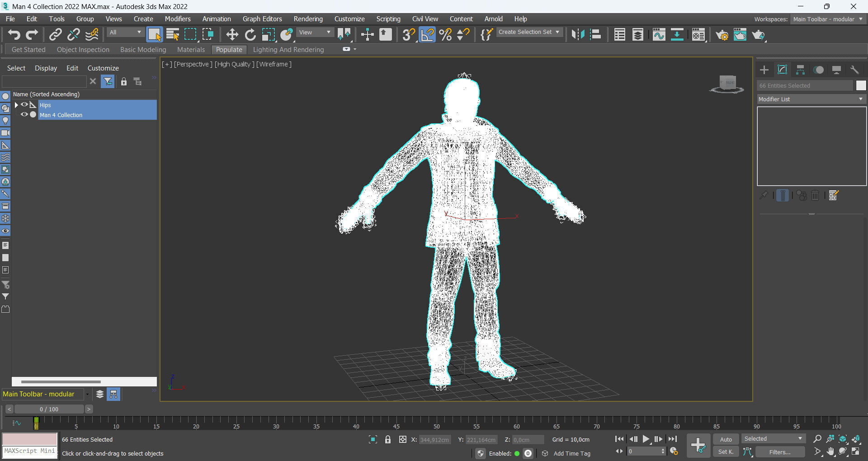Screen dimensions: 868x461
Task: Open the Modifiers menu
Action: point(178,19)
